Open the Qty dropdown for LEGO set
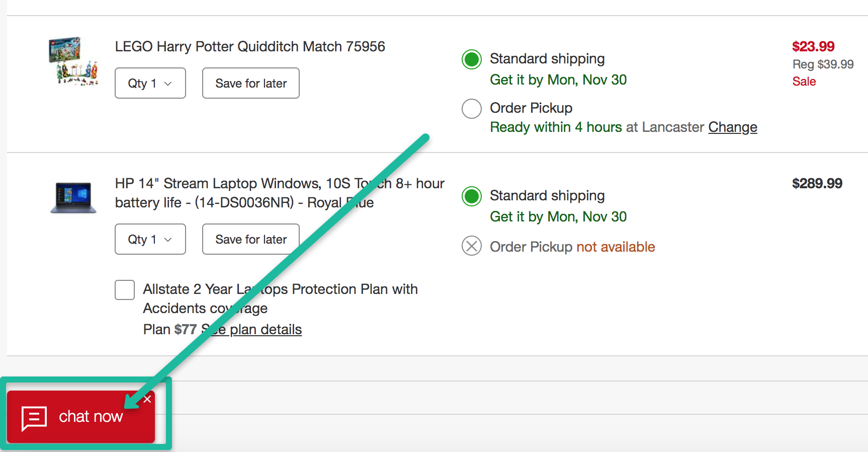This screenshot has height=452, width=868. tap(150, 83)
